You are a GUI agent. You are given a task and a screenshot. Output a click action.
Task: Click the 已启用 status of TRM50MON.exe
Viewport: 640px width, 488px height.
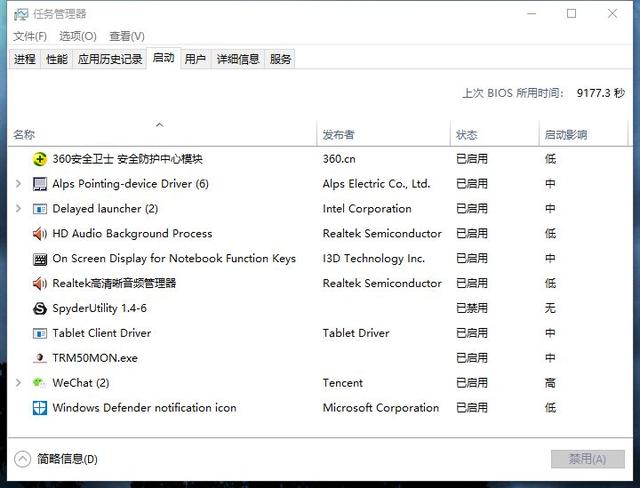coord(472,358)
